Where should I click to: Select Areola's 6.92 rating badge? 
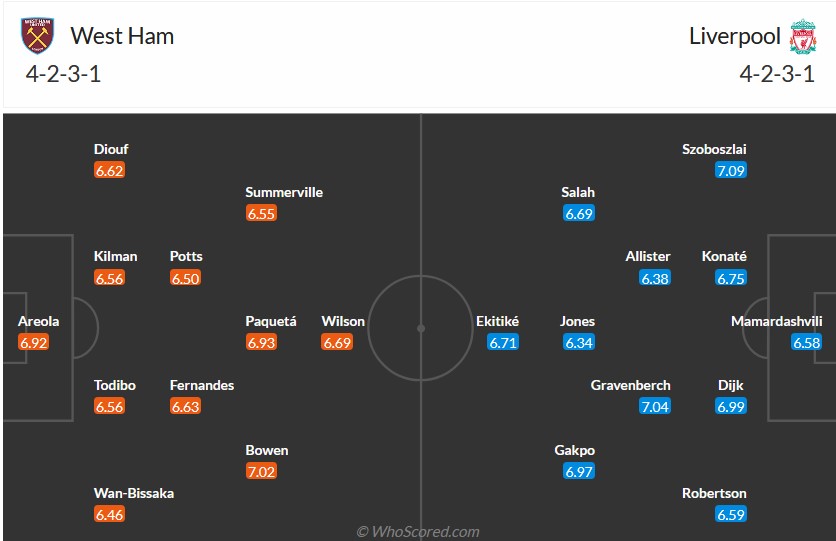tap(33, 343)
